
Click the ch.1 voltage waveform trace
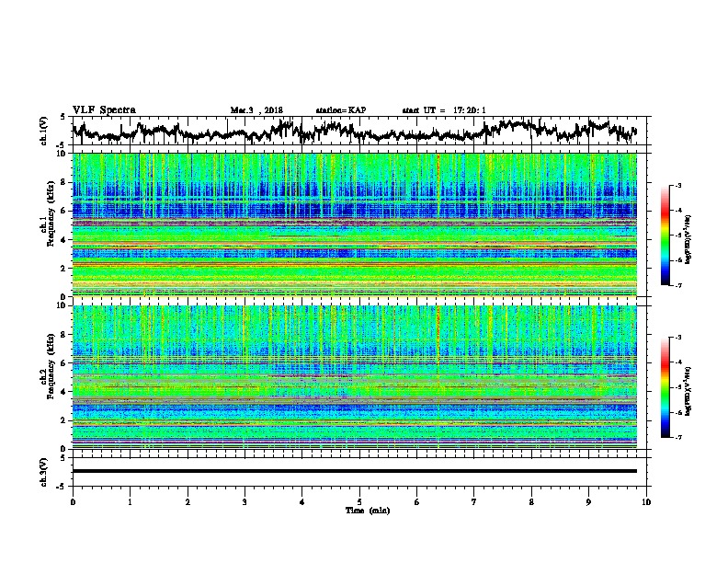[x=354, y=131]
